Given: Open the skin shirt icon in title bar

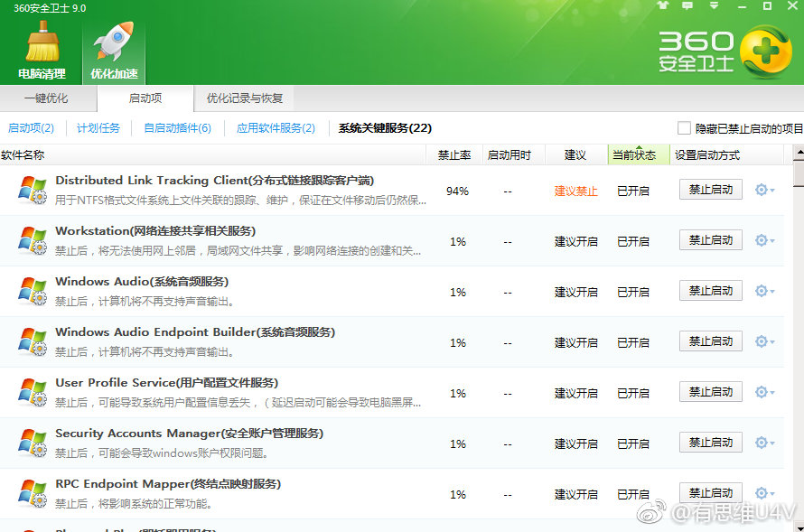Looking at the screenshot, I should [662, 5].
